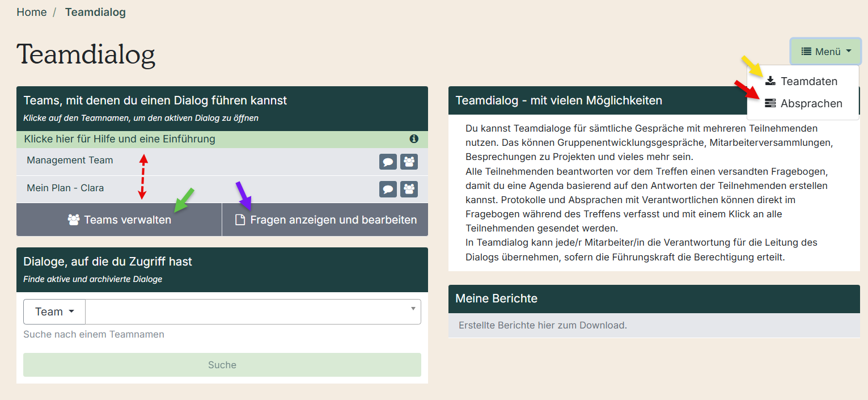
Task: Open the Menü dropdown button
Action: (826, 52)
